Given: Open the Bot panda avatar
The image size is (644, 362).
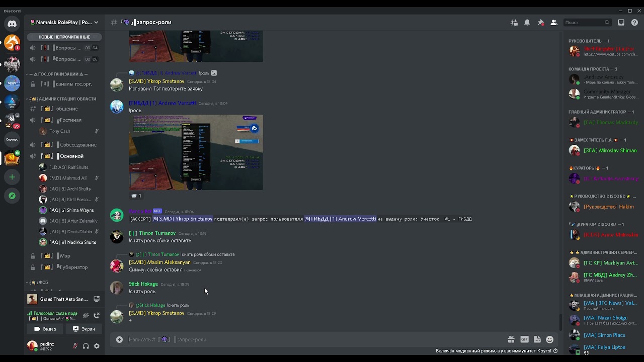Looking at the screenshot, I should pos(117,215).
